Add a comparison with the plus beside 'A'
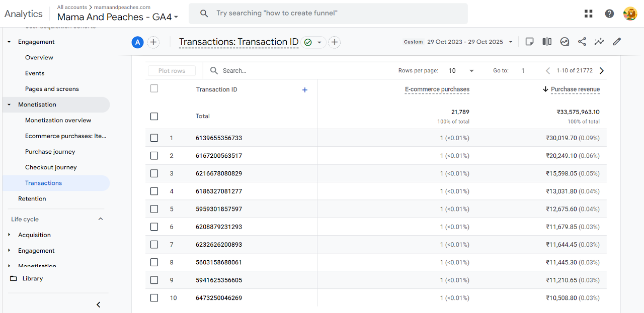Image resolution: width=644 pixels, height=313 pixels. coord(153,42)
